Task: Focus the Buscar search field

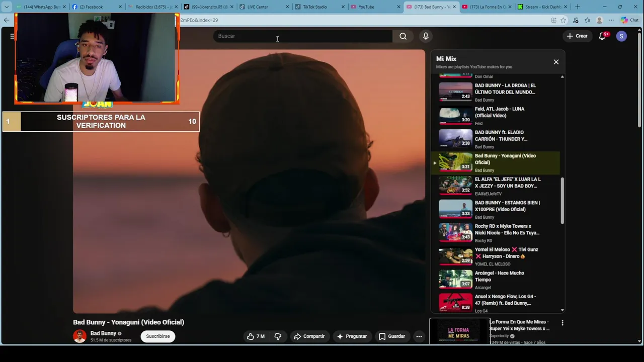Action: pos(302,36)
